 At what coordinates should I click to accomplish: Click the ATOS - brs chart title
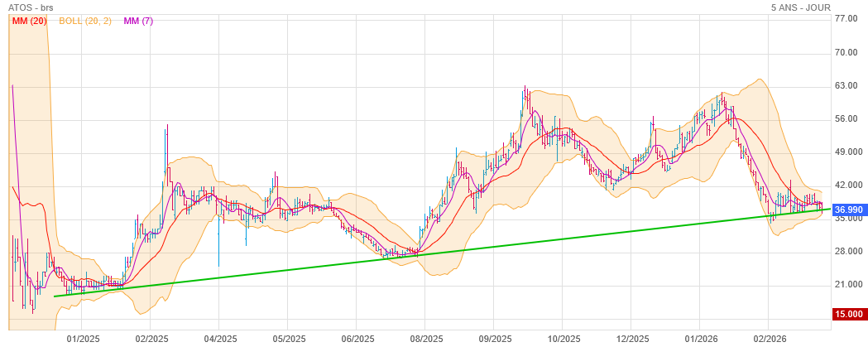31,7
